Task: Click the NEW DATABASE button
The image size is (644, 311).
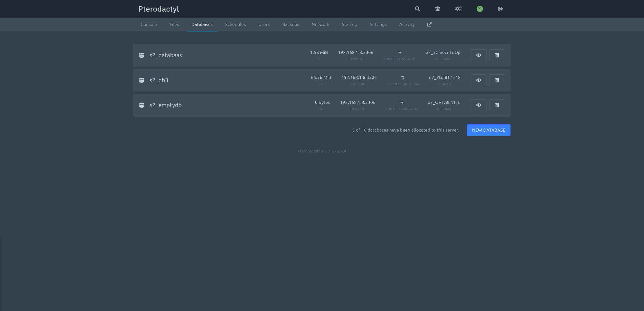Action: pos(488,130)
